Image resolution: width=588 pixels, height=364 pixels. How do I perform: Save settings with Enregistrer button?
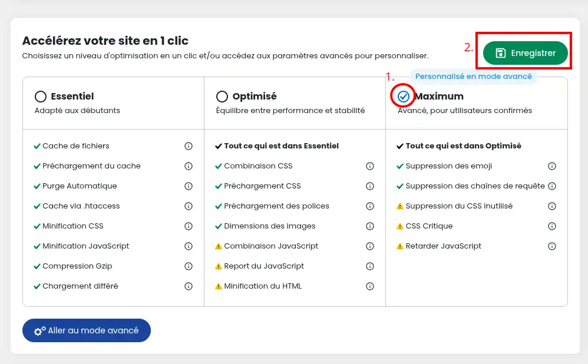click(525, 53)
